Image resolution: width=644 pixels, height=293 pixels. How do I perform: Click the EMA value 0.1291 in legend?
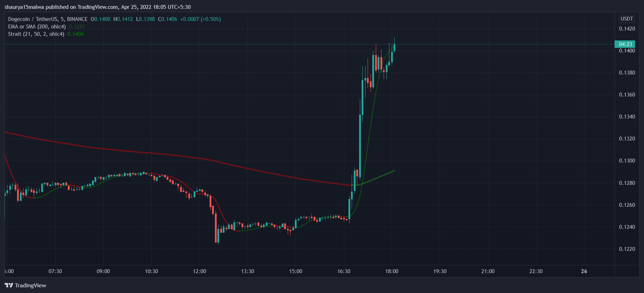[x=77, y=27]
